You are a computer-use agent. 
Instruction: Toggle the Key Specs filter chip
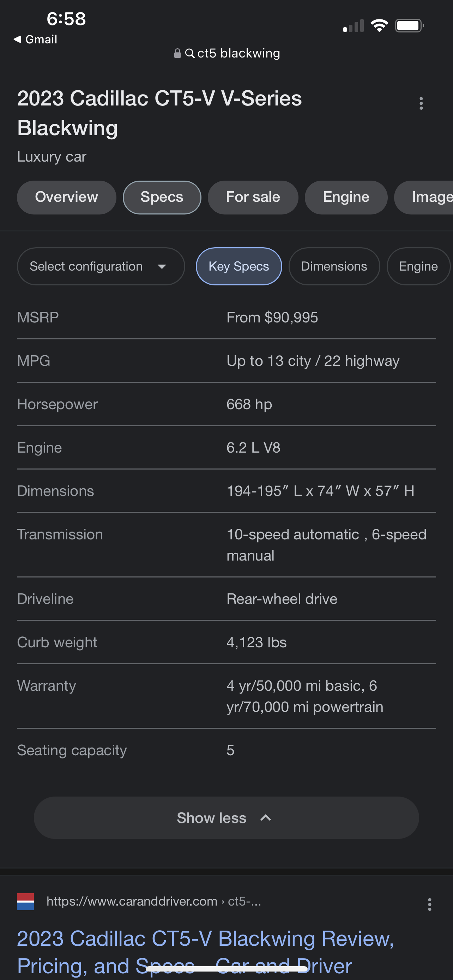click(x=239, y=266)
